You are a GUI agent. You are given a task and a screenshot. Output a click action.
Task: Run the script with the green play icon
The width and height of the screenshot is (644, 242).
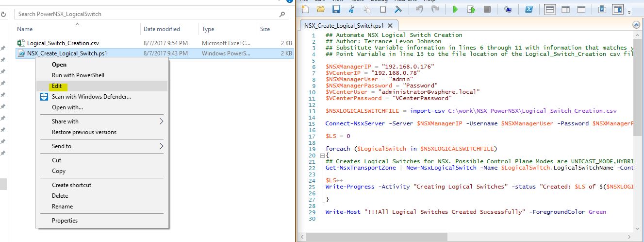coord(455,9)
